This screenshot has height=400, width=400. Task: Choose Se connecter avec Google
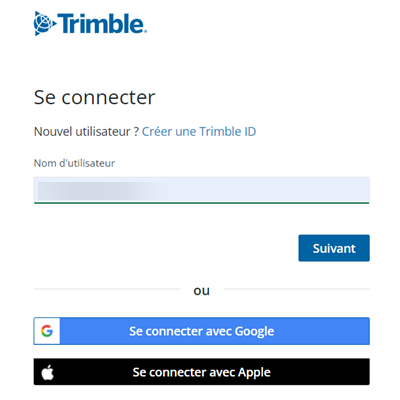[x=202, y=331]
